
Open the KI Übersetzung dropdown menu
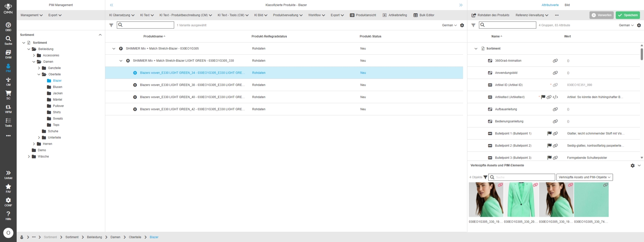pyautogui.click(x=122, y=15)
